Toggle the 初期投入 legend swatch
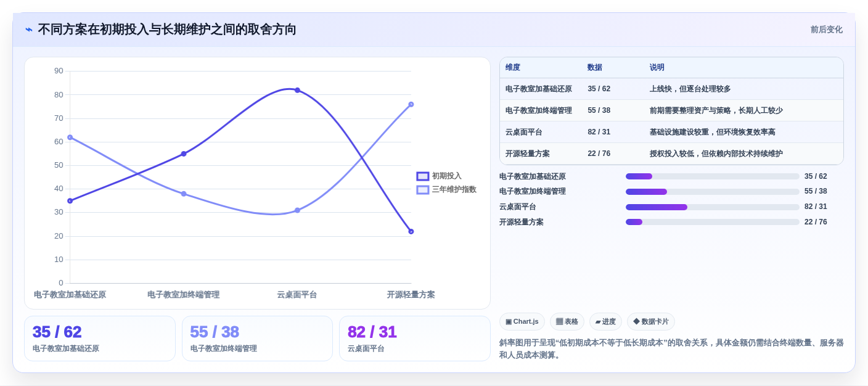This screenshot has width=868, height=386. pyautogui.click(x=423, y=176)
